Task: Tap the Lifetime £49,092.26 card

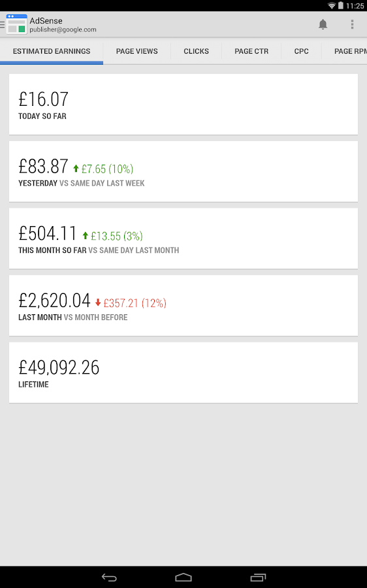Action: coord(183,373)
